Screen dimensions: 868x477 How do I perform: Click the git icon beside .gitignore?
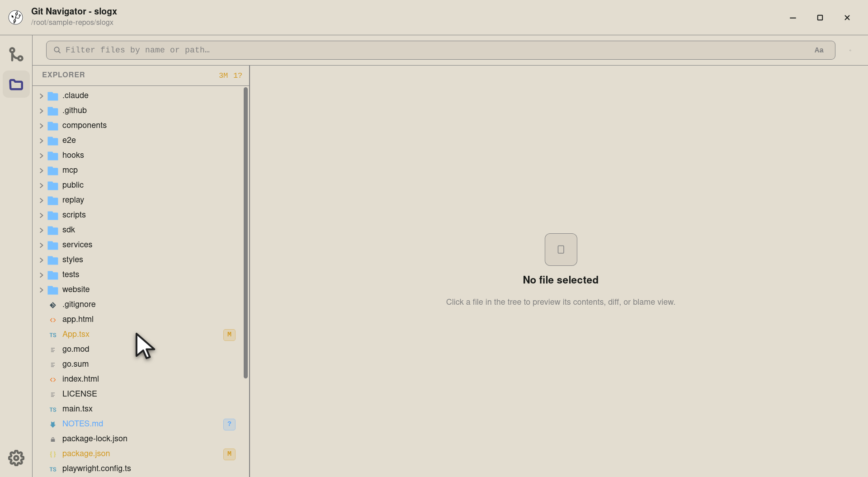point(53,305)
